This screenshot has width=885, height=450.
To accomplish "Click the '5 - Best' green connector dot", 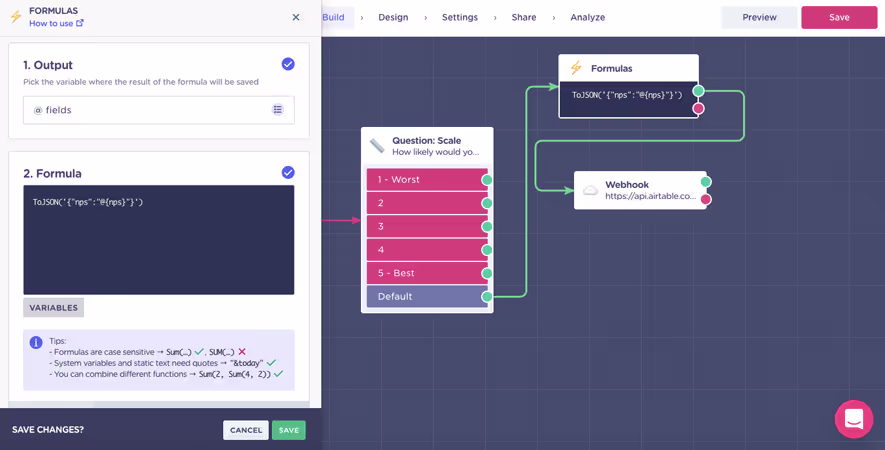I will pyautogui.click(x=487, y=273).
